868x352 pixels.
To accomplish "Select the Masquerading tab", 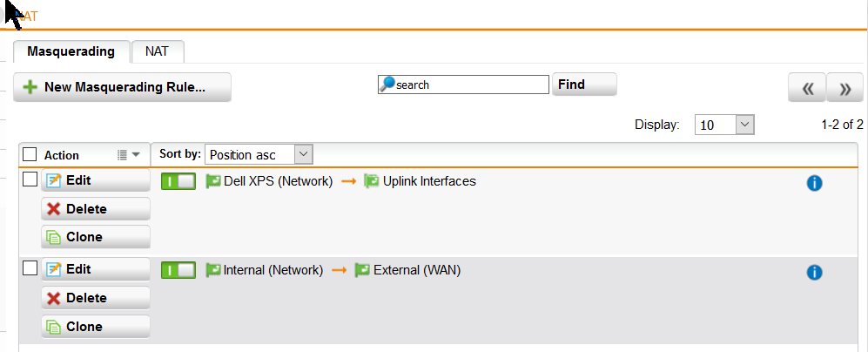I will click(x=71, y=51).
